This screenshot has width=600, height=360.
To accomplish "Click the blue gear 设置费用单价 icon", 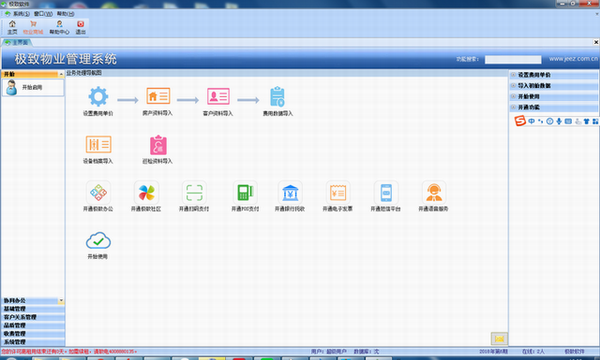I will 98,96.
